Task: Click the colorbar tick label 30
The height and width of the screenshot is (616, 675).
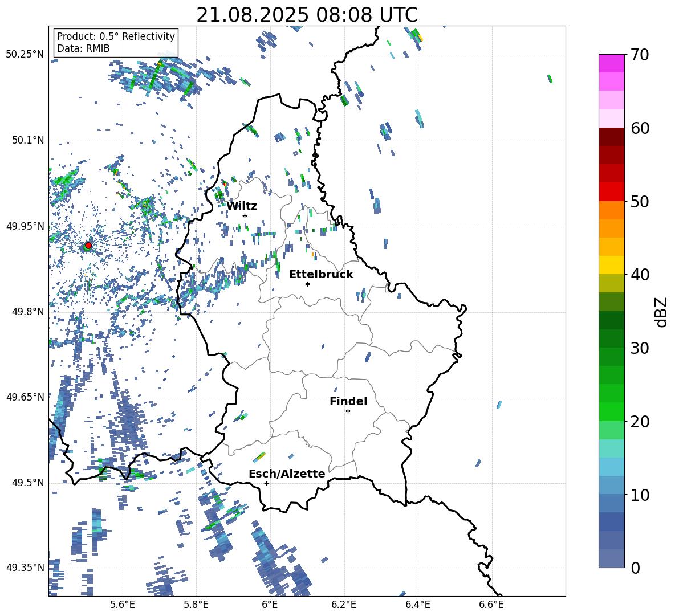Action: 640,348
